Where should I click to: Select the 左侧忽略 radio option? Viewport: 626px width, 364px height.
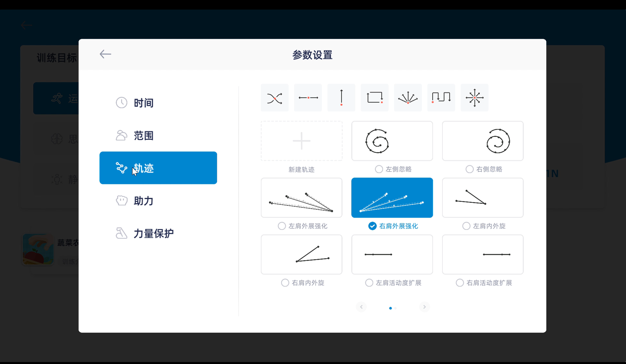(x=379, y=169)
